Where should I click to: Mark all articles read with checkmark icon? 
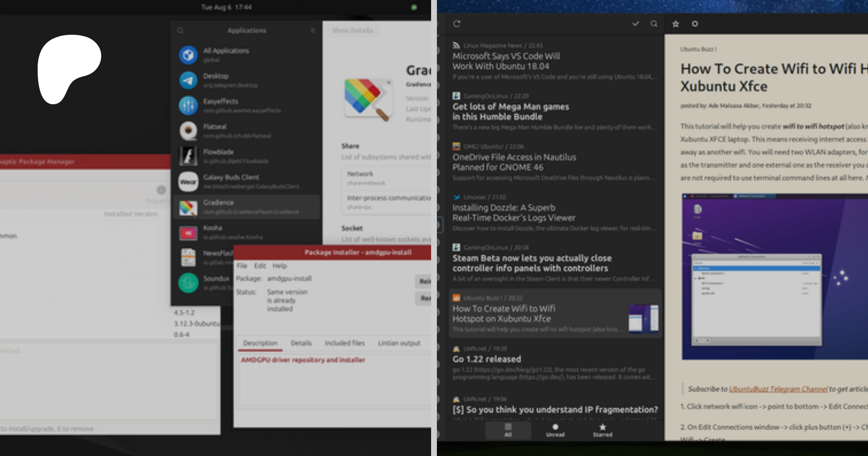pos(636,24)
